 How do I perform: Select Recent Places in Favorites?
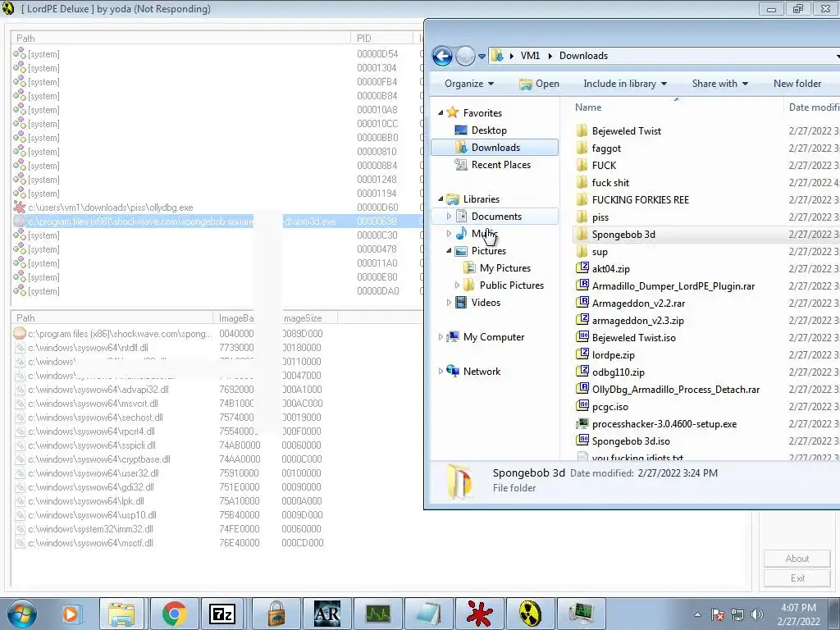tap(500, 164)
